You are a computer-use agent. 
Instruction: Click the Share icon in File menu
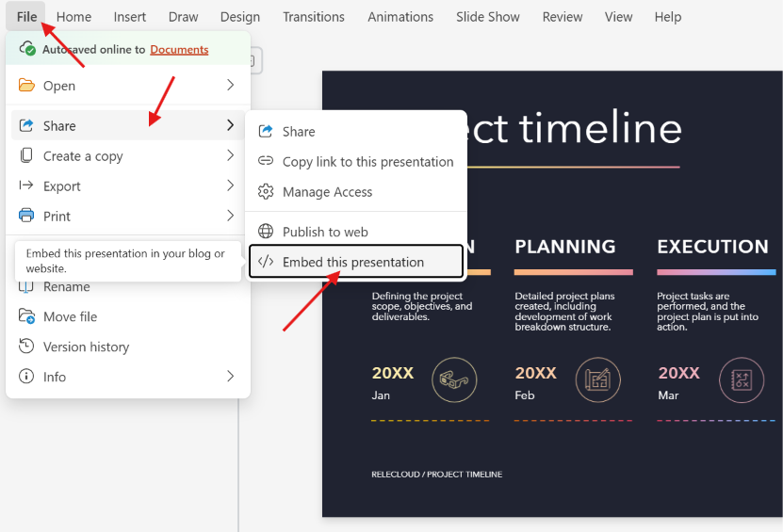point(26,125)
